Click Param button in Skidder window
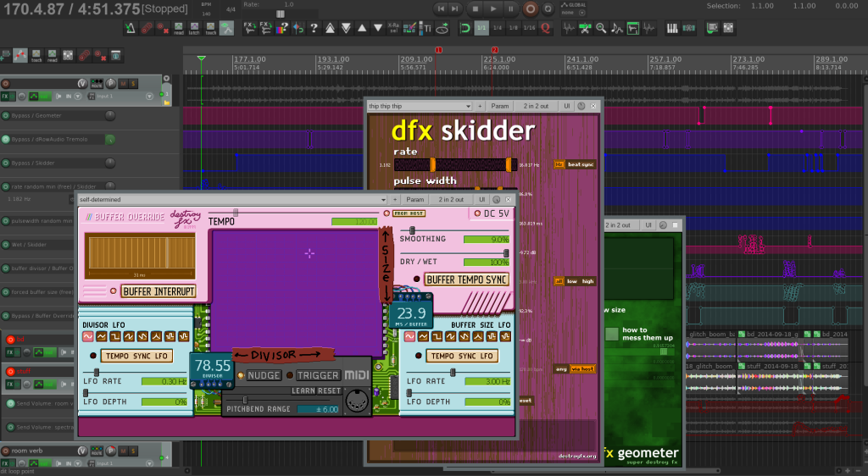 (500, 106)
